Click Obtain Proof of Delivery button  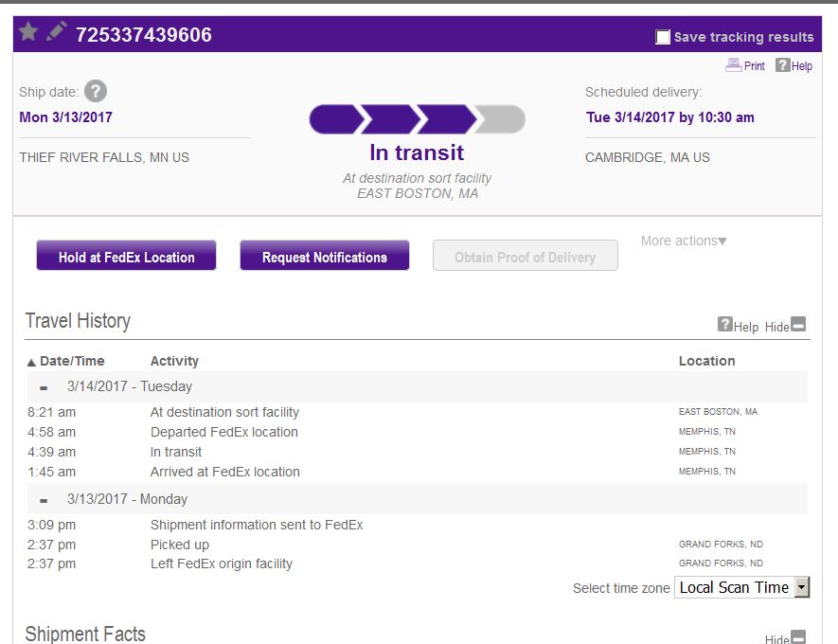tap(525, 256)
